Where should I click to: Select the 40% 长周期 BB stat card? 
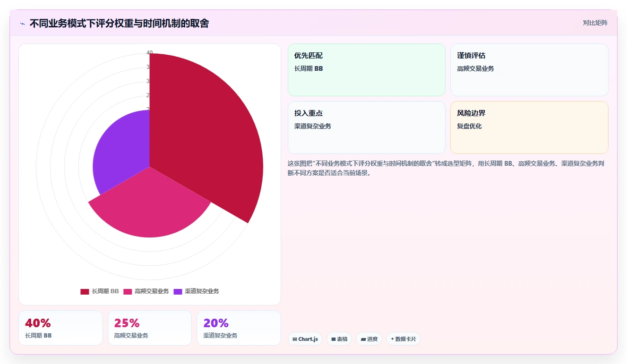pos(60,328)
